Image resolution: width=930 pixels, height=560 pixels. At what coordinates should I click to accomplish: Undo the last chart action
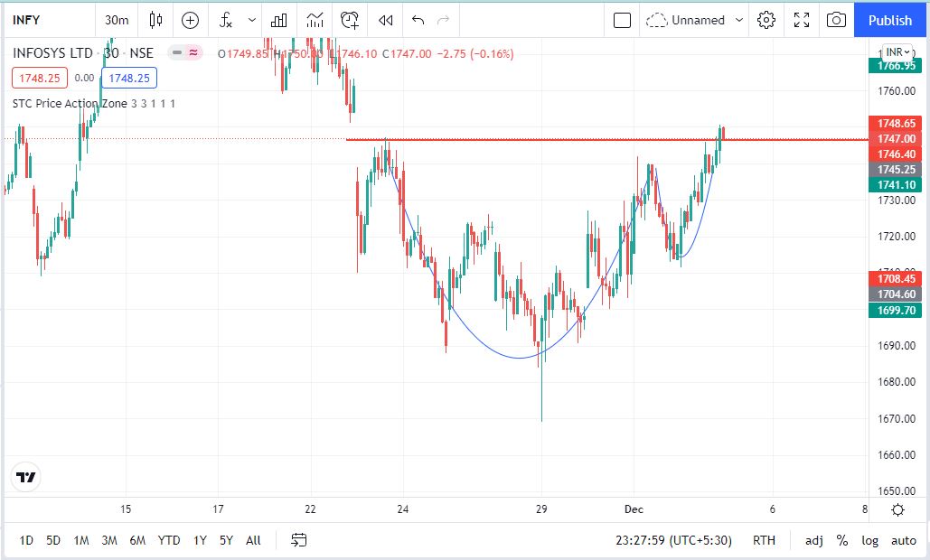point(417,20)
